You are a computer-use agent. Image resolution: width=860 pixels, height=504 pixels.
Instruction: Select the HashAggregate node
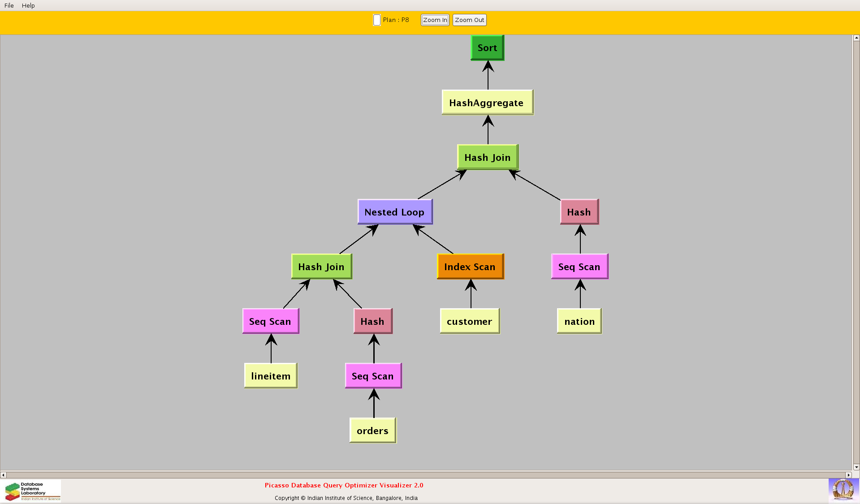(x=487, y=103)
